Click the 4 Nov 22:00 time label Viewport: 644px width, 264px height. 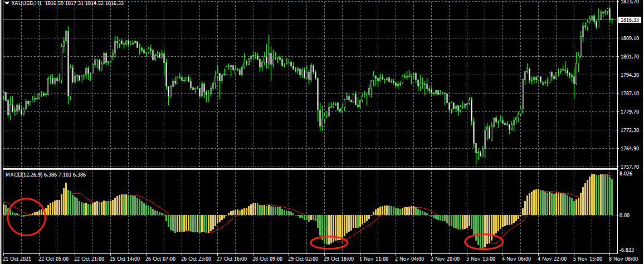coord(553,260)
